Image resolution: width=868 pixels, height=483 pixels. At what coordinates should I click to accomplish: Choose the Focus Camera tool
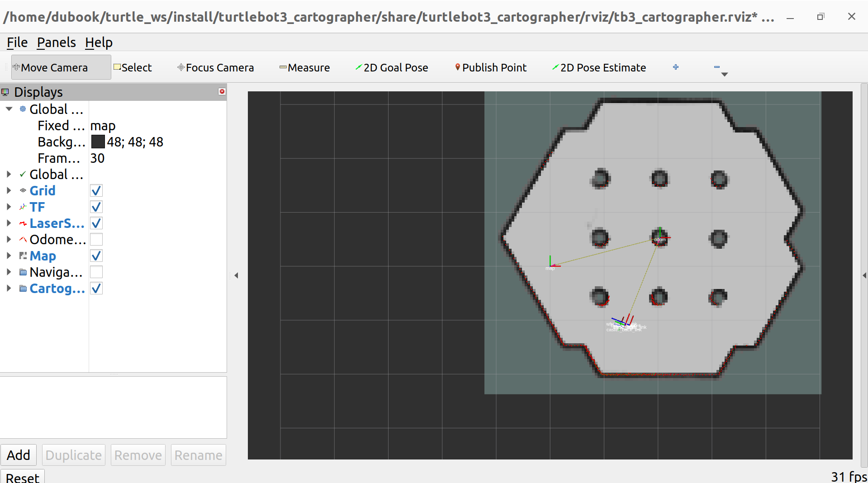215,67
